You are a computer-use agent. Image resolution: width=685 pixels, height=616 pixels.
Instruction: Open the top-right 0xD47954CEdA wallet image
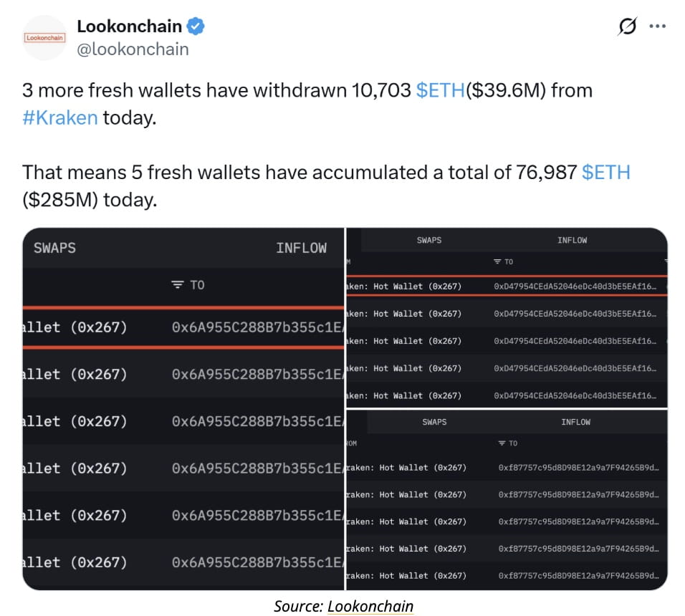pyautogui.click(x=507, y=318)
